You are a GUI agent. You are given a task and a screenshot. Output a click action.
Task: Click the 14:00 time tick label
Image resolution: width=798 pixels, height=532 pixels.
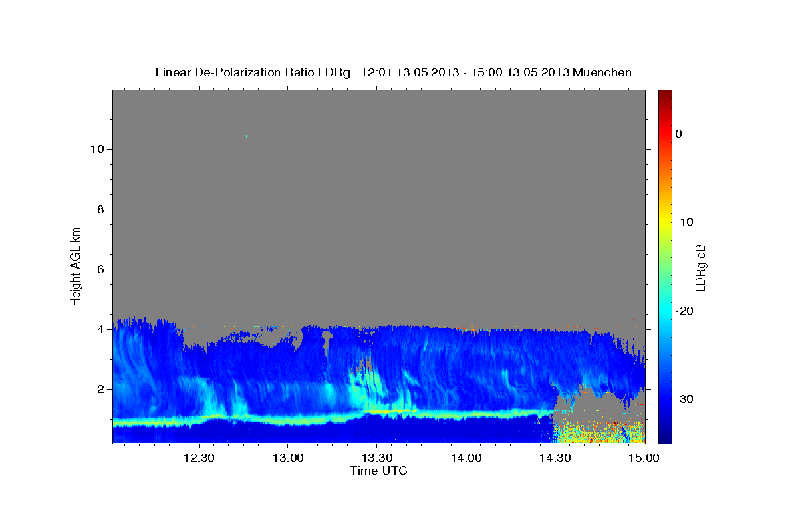(466, 458)
